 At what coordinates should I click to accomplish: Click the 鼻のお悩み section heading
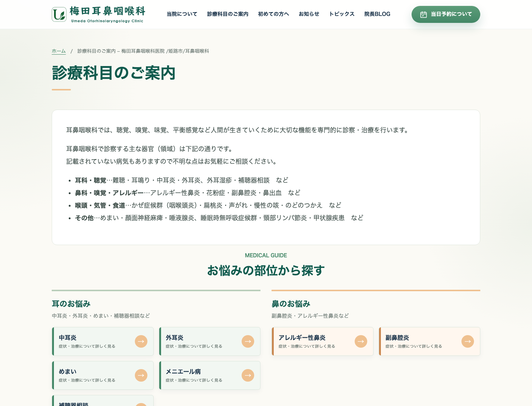pyautogui.click(x=291, y=304)
